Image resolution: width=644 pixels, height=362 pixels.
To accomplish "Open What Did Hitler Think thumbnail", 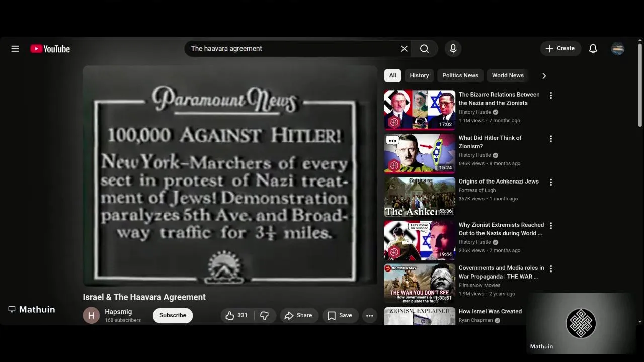I will pos(420,153).
